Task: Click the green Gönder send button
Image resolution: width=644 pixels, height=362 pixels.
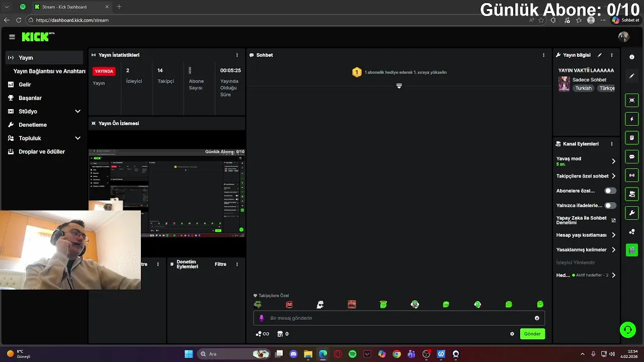Action: 532,334
